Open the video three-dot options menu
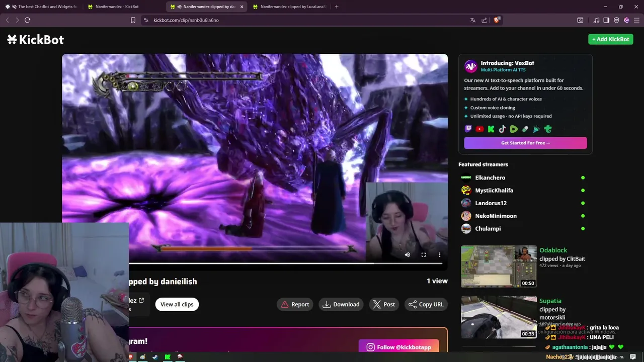Screen dimensions: 644x362 [440, 255]
